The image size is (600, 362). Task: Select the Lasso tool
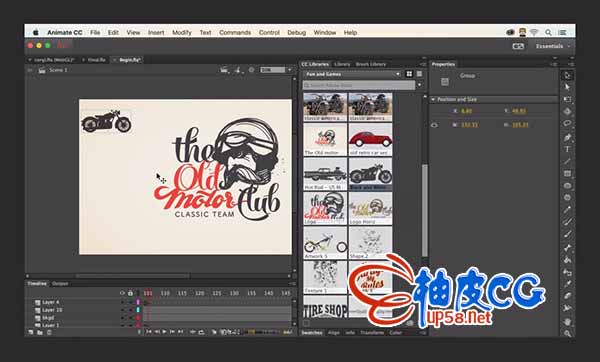pyautogui.click(x=567, y=124)
